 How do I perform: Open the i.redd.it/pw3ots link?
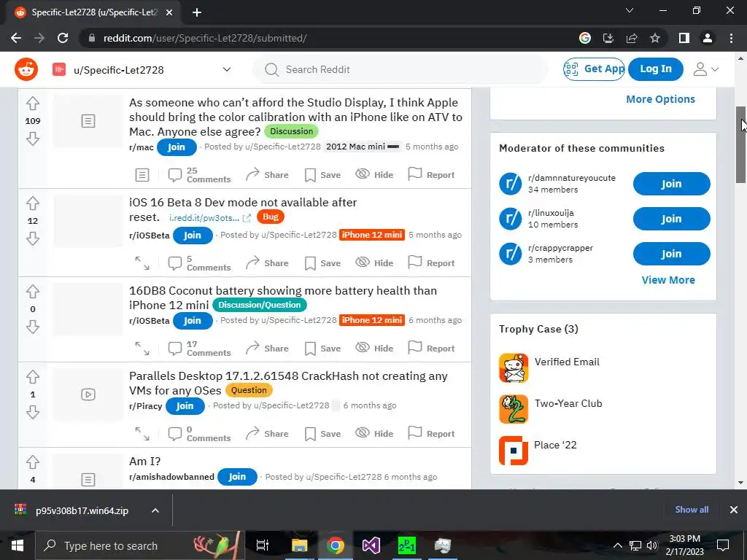[209, 217]
